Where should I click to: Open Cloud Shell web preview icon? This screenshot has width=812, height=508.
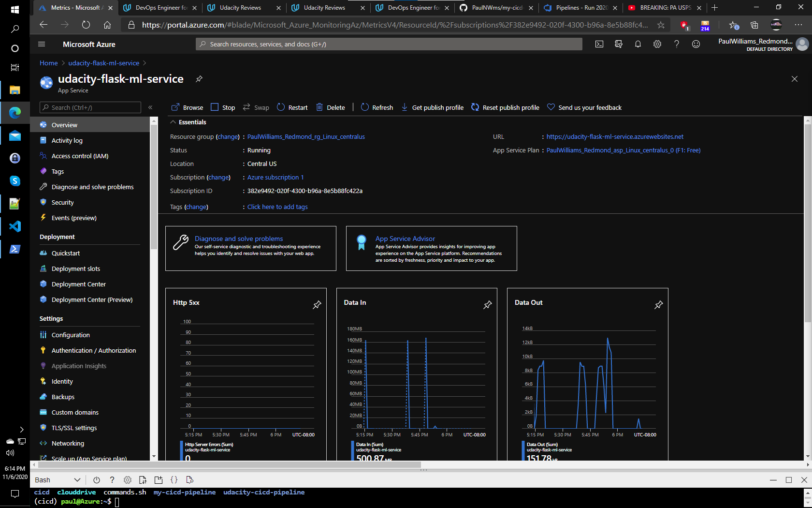pyautogui.click(x=189, y=480)
